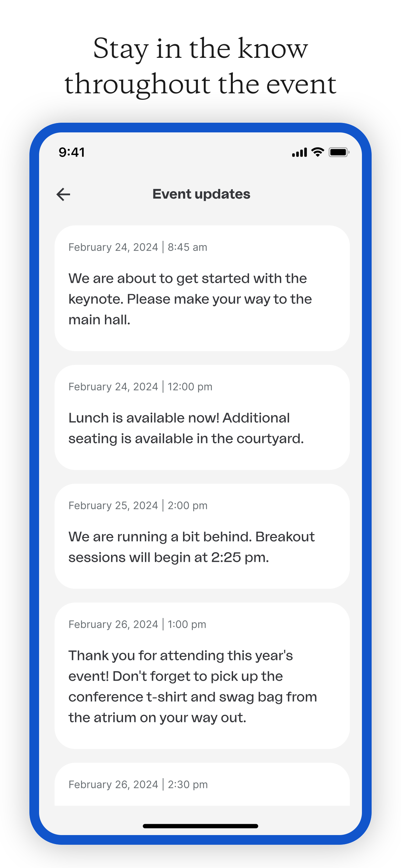Image resolution: width=401 pixels, height=868 pixels.
Task: Open the running a bit behind update
Action: pos(202,536)
